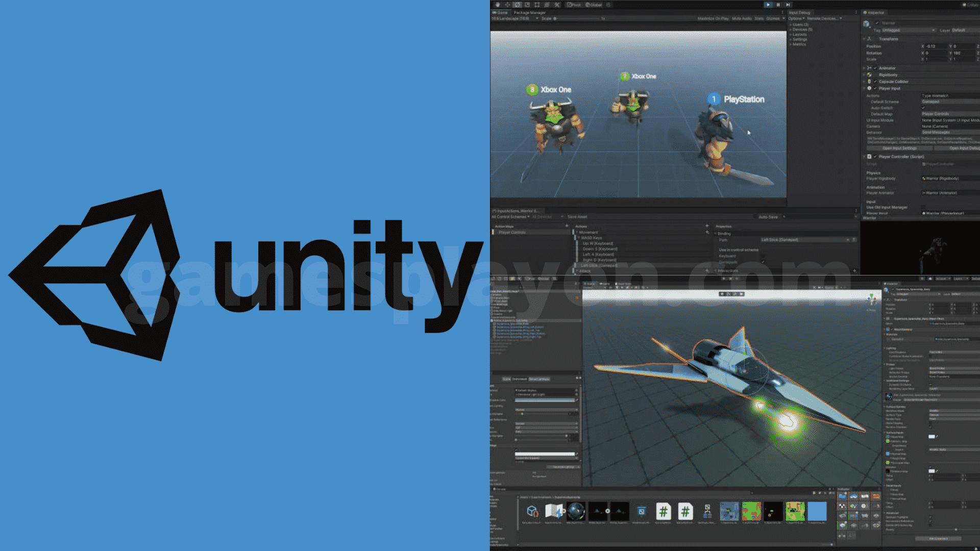980x551 pixels.
Task: Enable Use Old Input Manager toggle
Action: (923, 207)
